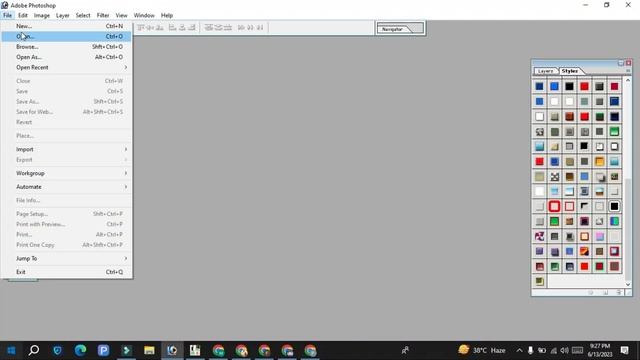Open the Select menu

click(83, 15)
